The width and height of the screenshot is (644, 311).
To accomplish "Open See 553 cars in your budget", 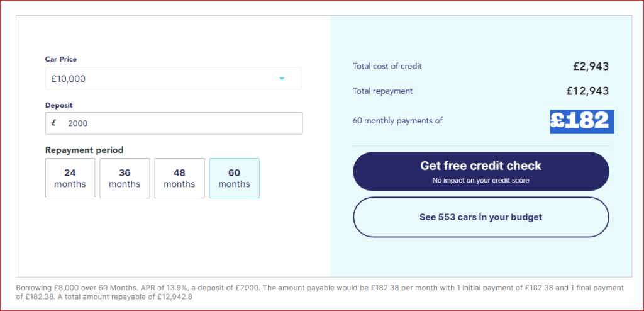I will point(481,217).
